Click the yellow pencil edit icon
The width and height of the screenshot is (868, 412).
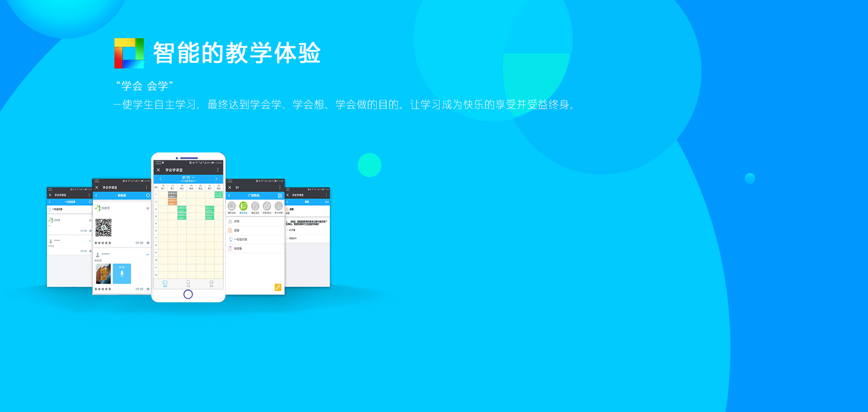pyautogui.click(x=278, y=287)
